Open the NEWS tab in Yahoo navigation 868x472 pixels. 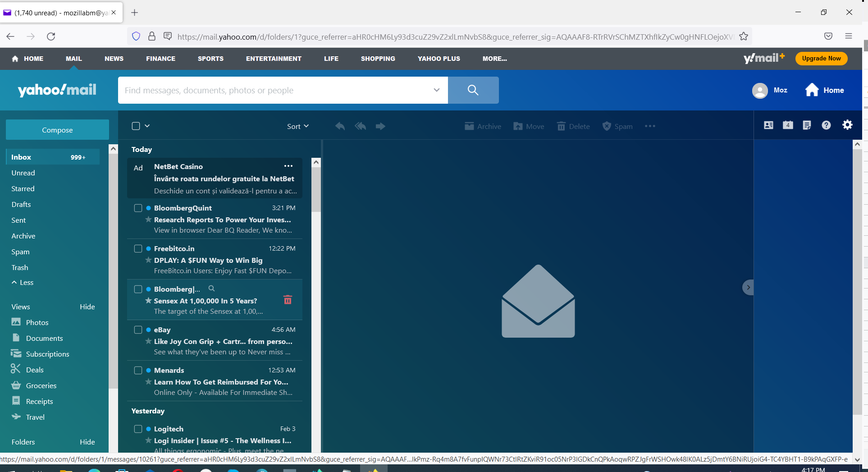click(x=114, y=59)
